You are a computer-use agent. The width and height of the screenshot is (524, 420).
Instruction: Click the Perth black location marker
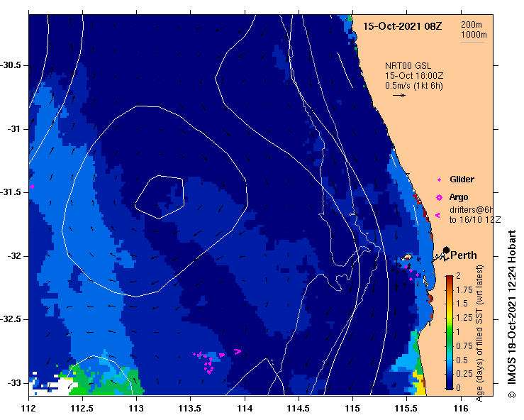click(446, 250)
